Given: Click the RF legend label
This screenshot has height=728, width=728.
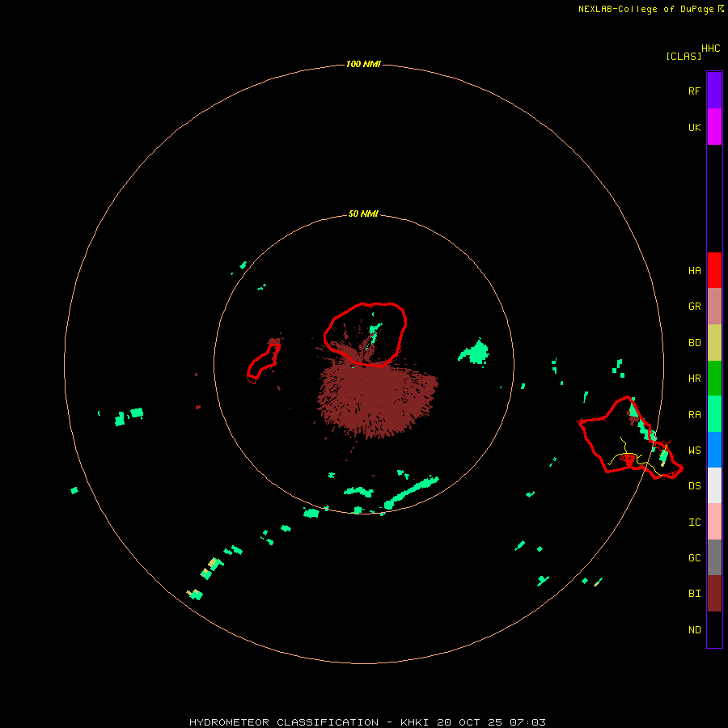Looking at the screenshot, I should 694,91.
